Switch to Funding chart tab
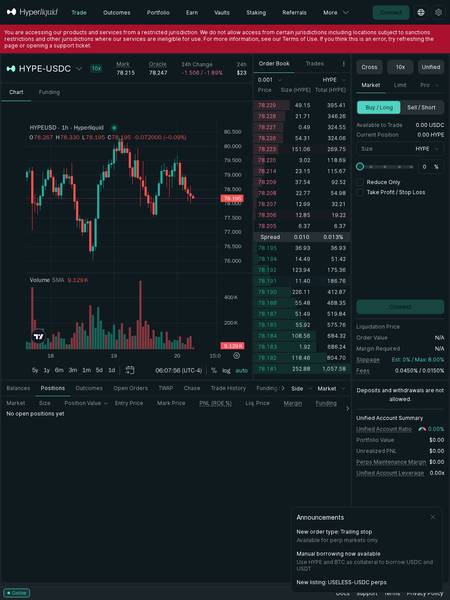Image resolution: width=450 pixels, height=600 pixels. 49,92
